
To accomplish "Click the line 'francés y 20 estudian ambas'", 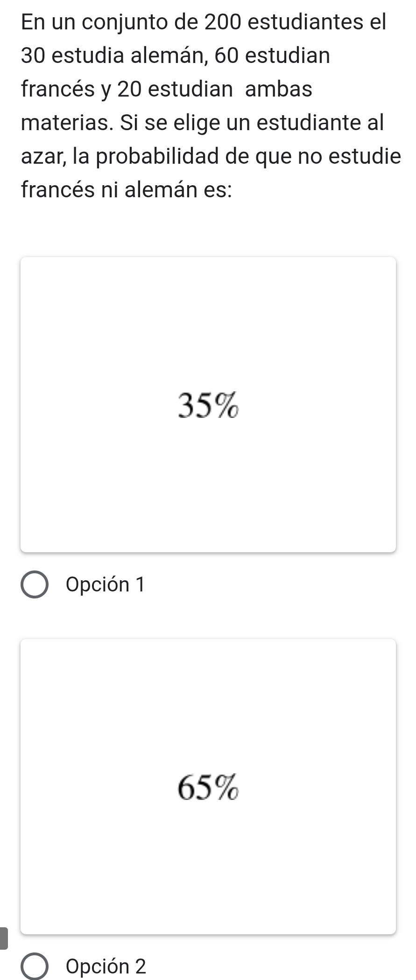I will pyautogui.click(x=167, y=89).
